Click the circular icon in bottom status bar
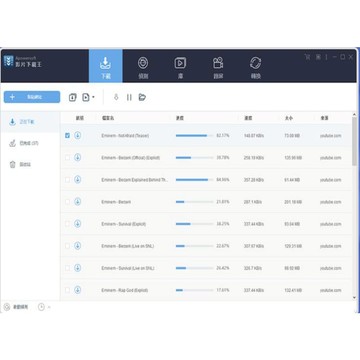Screen dimensions: 360x360 (7, 307)
